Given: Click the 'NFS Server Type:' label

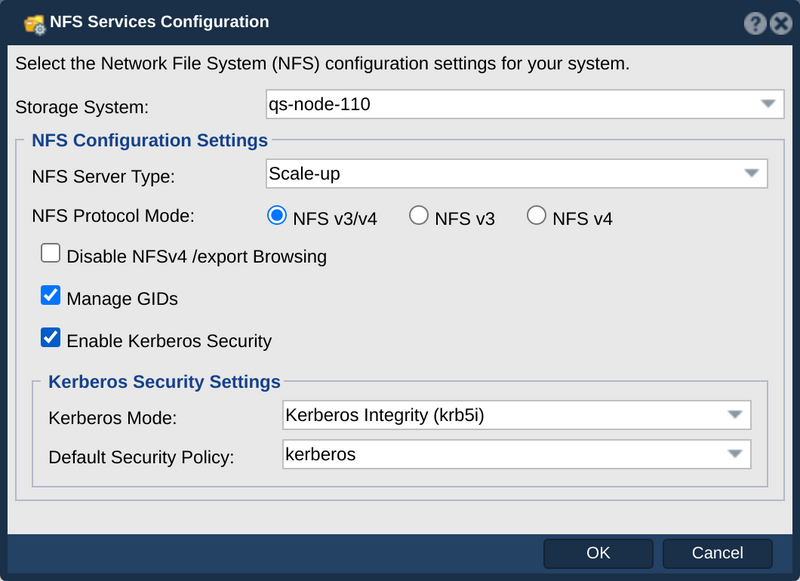Looking at the screenshot, I should (x=103, y=176).
